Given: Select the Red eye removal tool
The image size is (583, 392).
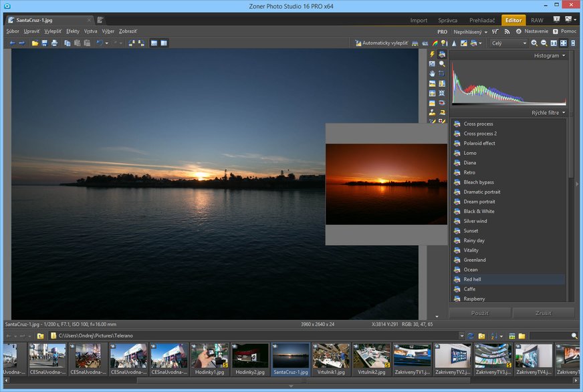Looking at the screenshot, I should (442, 103).
